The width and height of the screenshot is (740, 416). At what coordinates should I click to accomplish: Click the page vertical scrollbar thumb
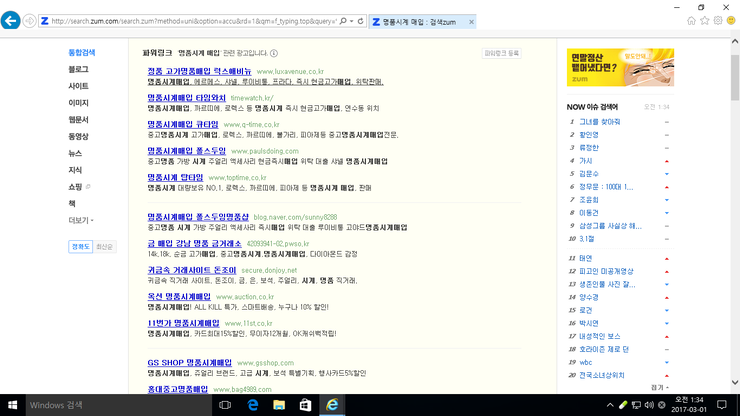tap(735, 77)
